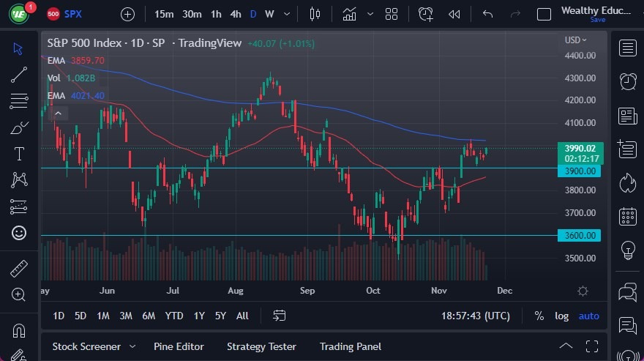Expand the Stock Screener dropdown arrow
Viewport: 644px width, 361px height.
pyautogui.click(x=132, y=346)
